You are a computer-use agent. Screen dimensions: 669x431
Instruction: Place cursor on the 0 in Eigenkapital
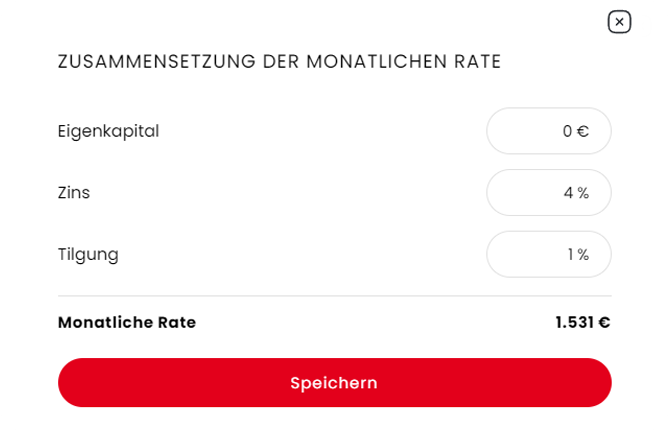[567, 131]
